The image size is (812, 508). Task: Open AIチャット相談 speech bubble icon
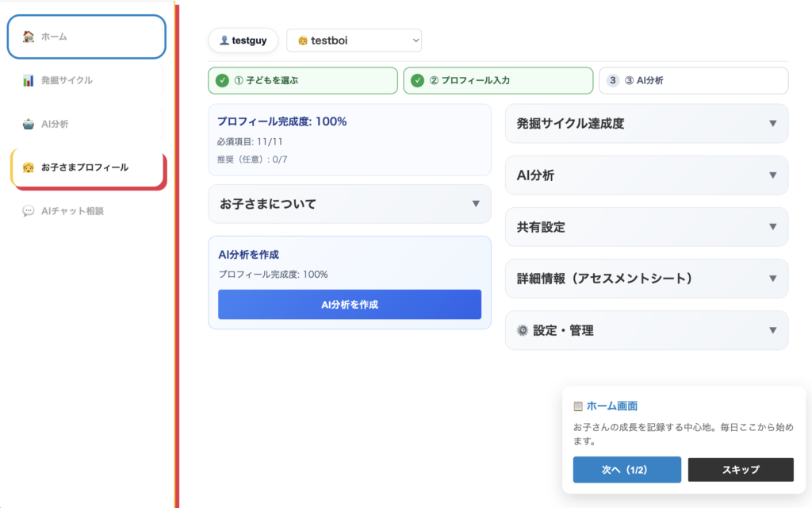click(x=28, y=211)
